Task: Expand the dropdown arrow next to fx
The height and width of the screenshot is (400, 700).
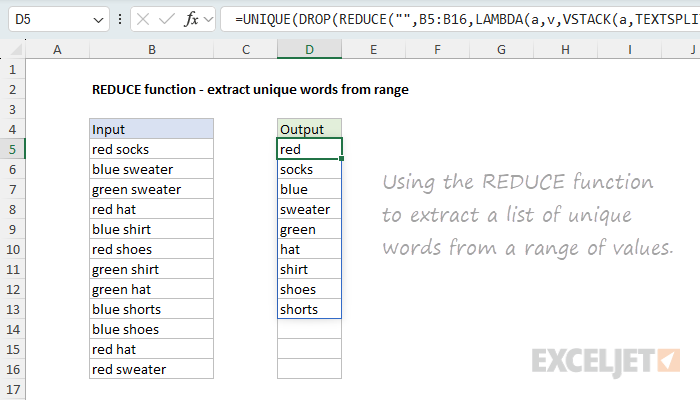Action: tap(208, 19)
